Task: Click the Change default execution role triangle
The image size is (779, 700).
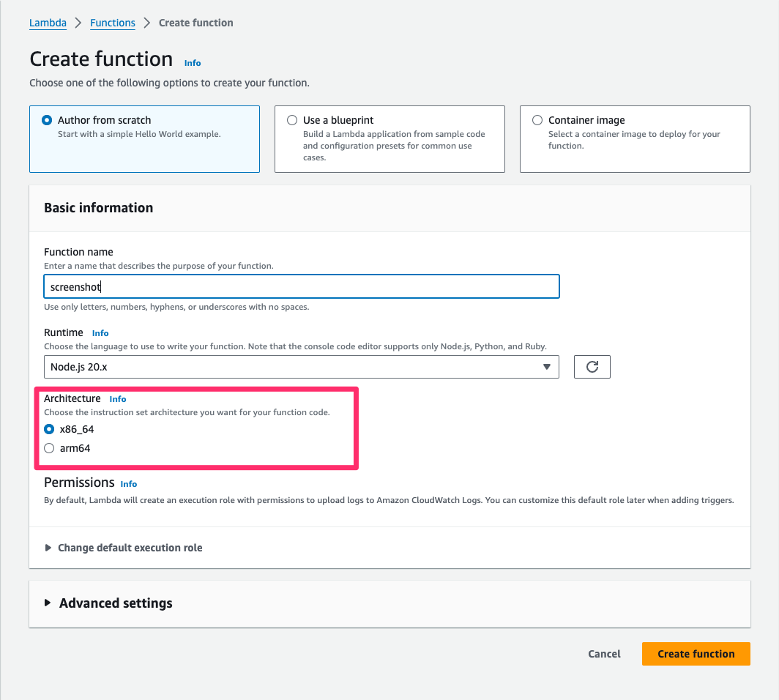Action: (x=48, y=547)
